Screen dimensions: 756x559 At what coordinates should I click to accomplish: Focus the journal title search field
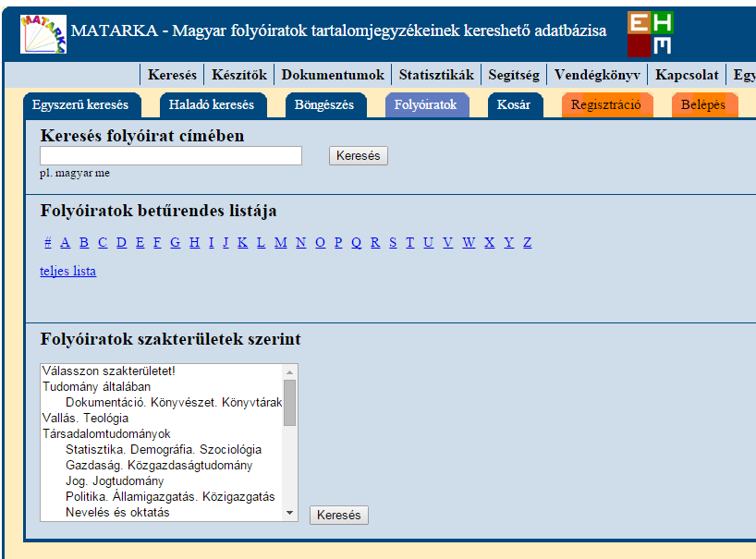click(x=171, y=155)
